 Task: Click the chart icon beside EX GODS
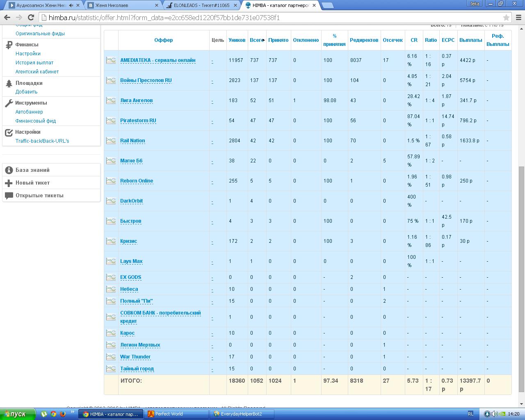point(111,277)
